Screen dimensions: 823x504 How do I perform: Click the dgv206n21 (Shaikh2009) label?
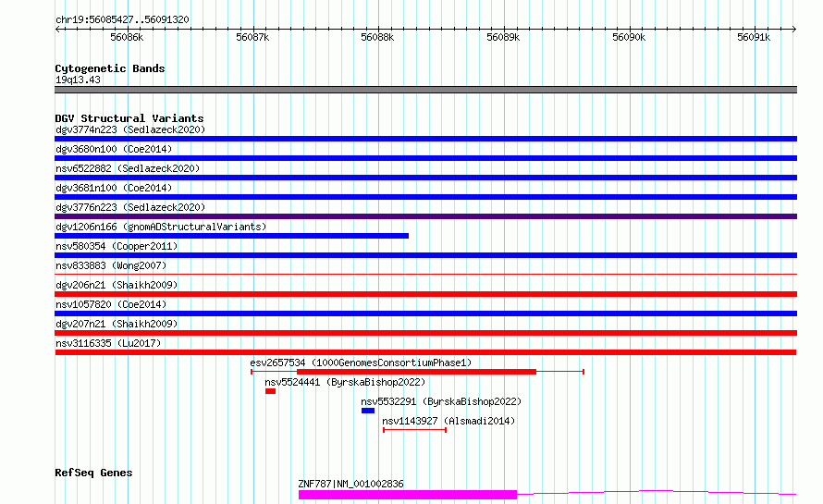[x=117, y=285]
